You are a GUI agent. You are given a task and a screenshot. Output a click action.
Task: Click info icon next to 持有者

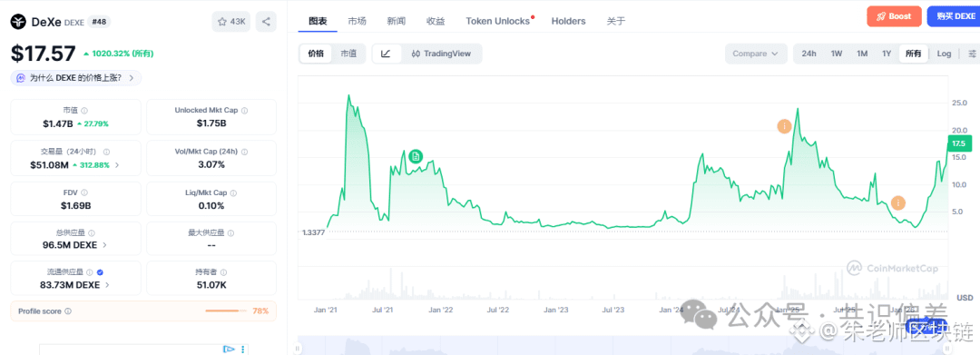click(x=224, y=272)
